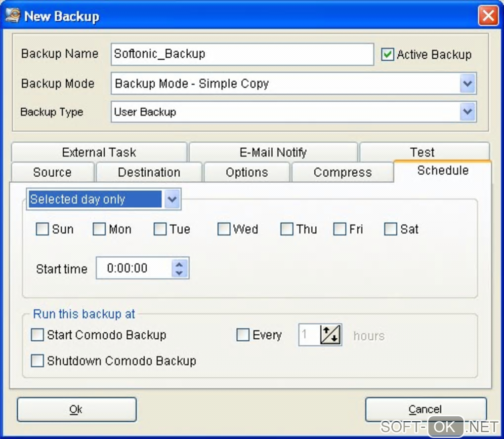This screenshot has width=504, height=439.
Task: Check the Thu day checkbox
Action: [287, 229]
